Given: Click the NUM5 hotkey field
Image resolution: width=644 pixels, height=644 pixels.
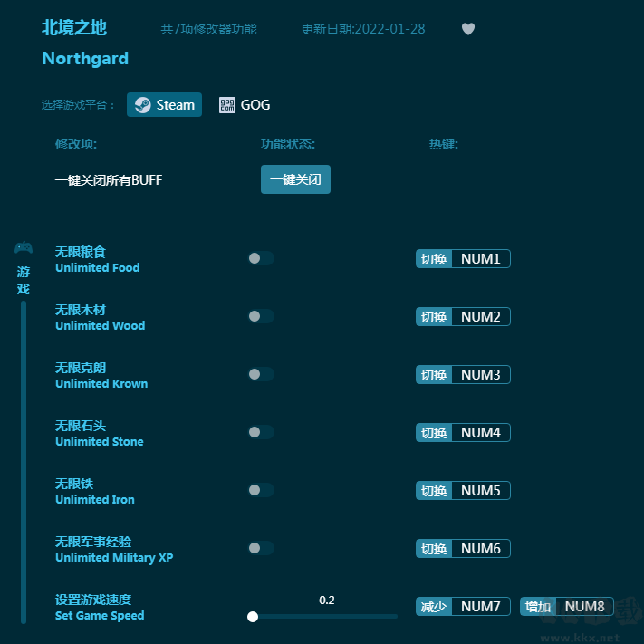Looking at the screenshot, I should pyautogui.click(x=481, y=490).
